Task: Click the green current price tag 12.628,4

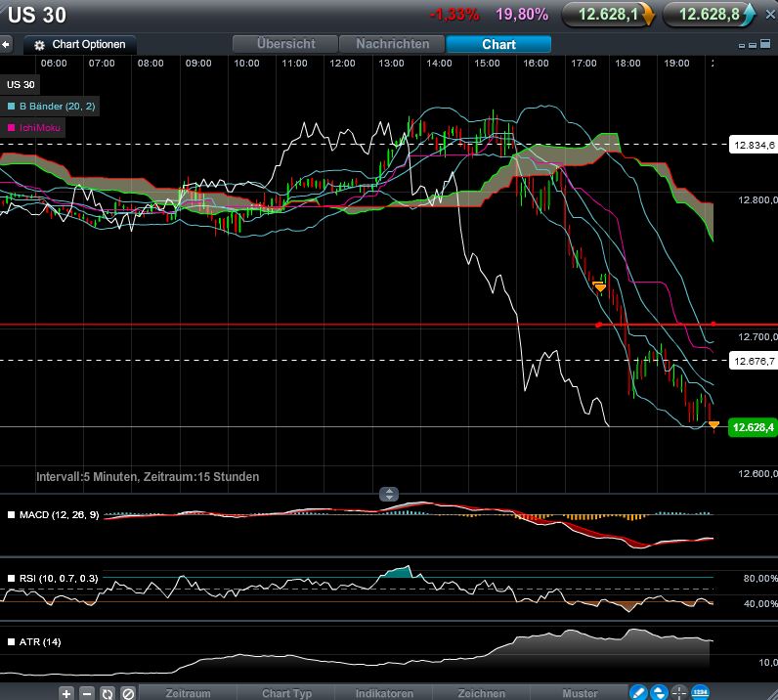Action: (753, 427)
